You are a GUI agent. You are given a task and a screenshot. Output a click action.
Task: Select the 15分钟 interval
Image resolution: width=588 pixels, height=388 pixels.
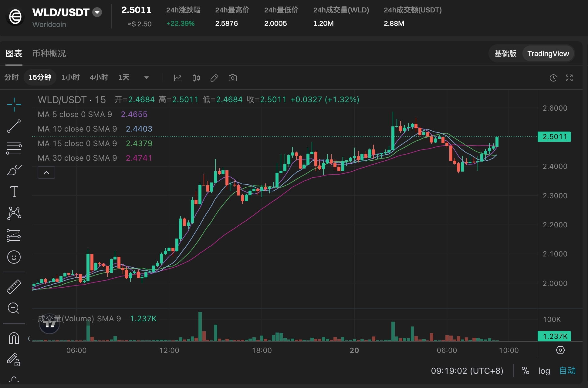[x=40, y=77]
